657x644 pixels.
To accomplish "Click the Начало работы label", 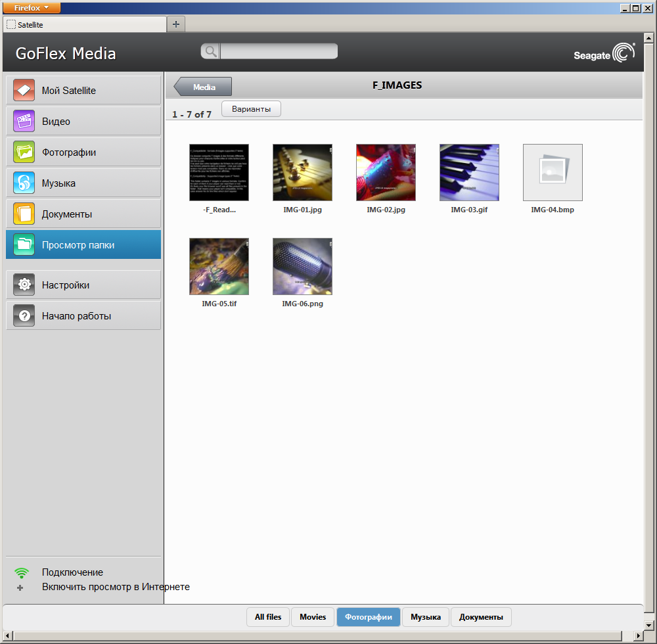I will pyautogui.click(x=76, y=316).
